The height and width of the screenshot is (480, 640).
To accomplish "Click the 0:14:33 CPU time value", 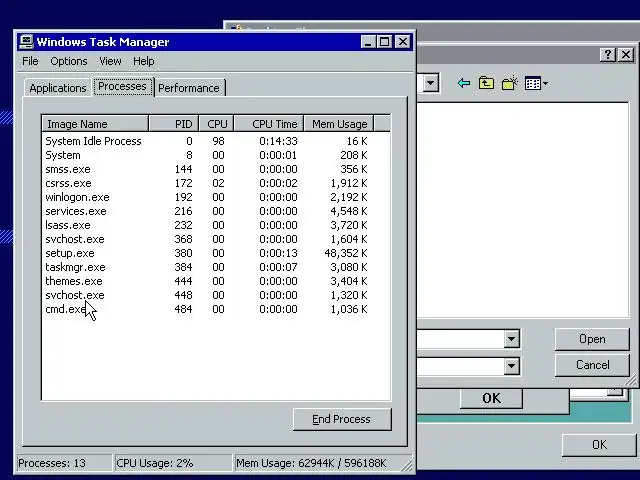I will [278, 141].
